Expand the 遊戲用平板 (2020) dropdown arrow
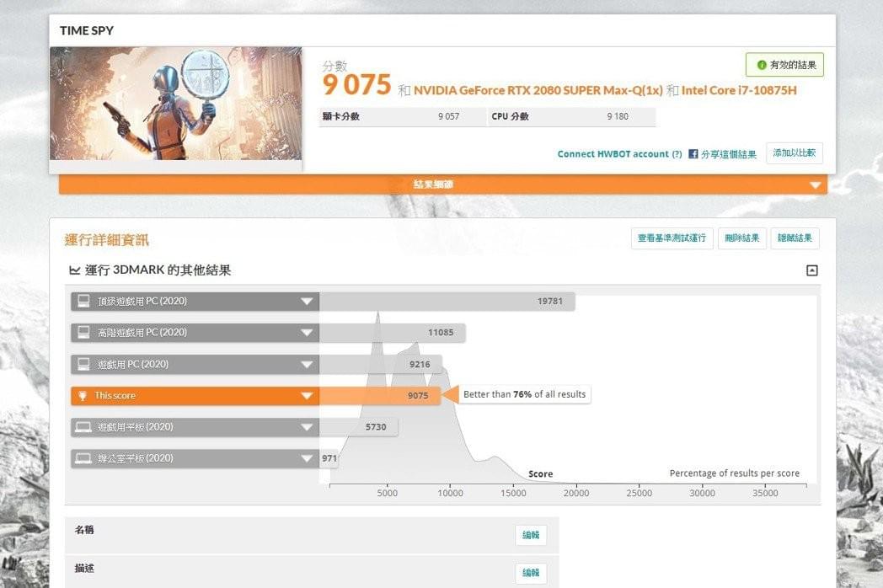Screen dimensions: 883x588 click(307, 427)
